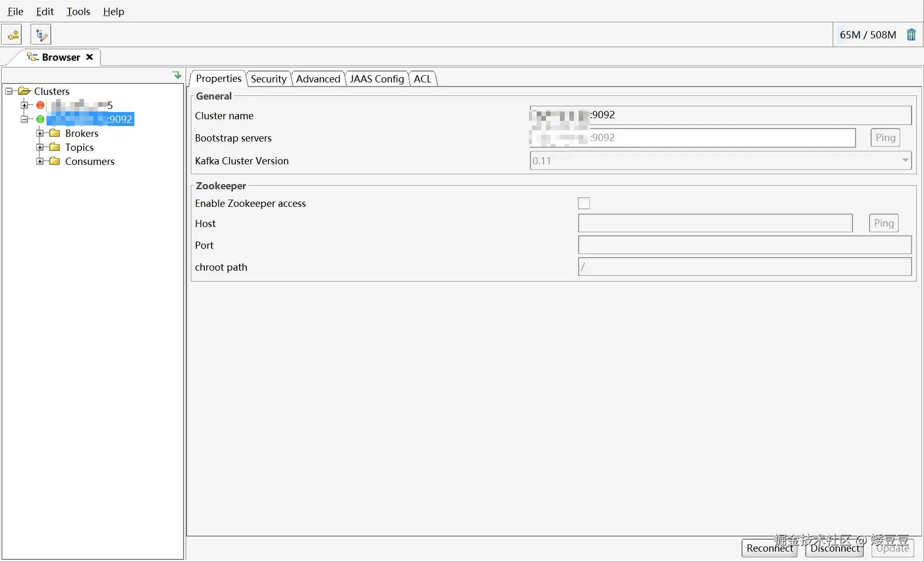The image size is (924, 562).
Task: Expand the disconnected cluster ending in 5
Action: click(x=24, y=105)
